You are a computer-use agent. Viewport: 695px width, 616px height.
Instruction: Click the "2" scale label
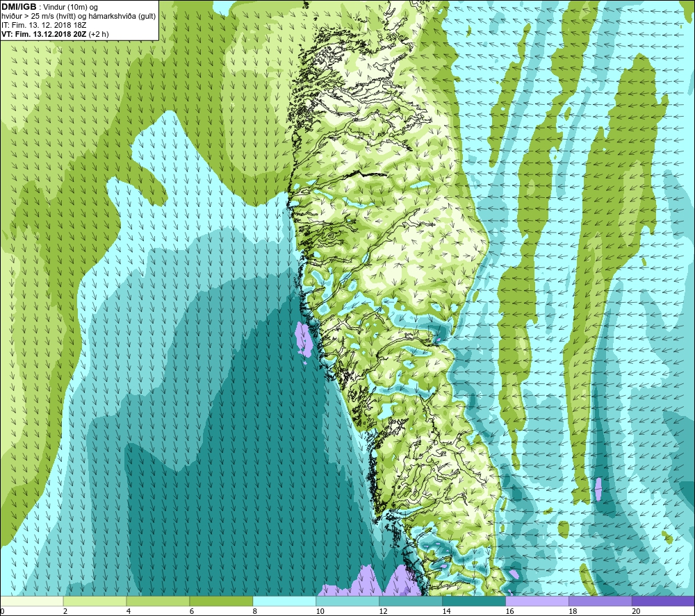(x=65, y=611)
